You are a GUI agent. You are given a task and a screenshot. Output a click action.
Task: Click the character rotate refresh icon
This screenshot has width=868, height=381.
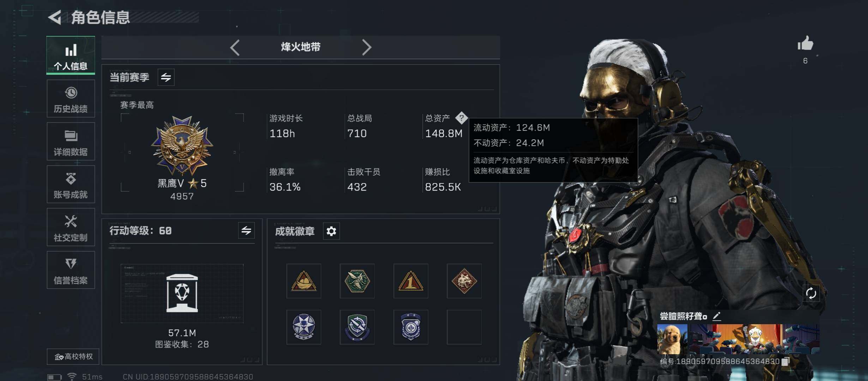811,293
